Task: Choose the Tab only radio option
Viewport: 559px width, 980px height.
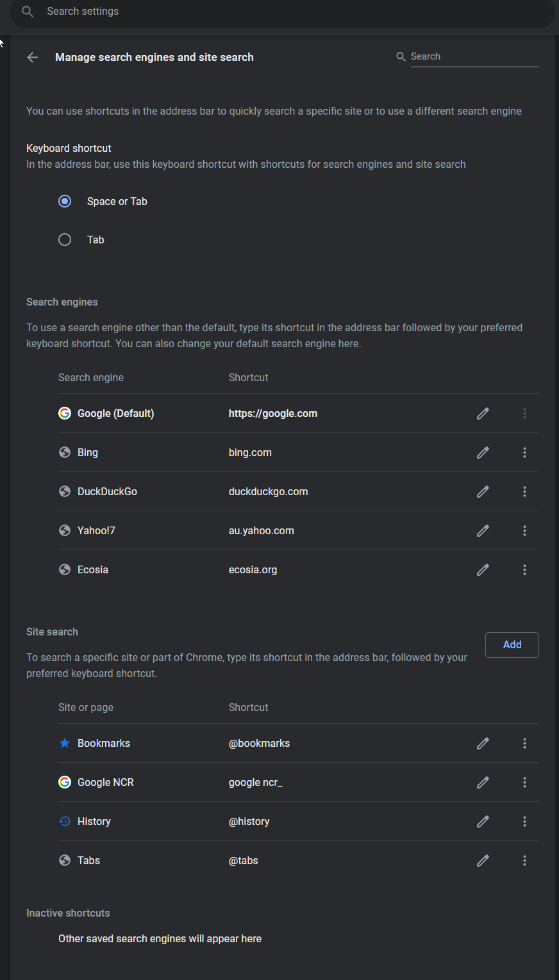Action: (65, 240)
